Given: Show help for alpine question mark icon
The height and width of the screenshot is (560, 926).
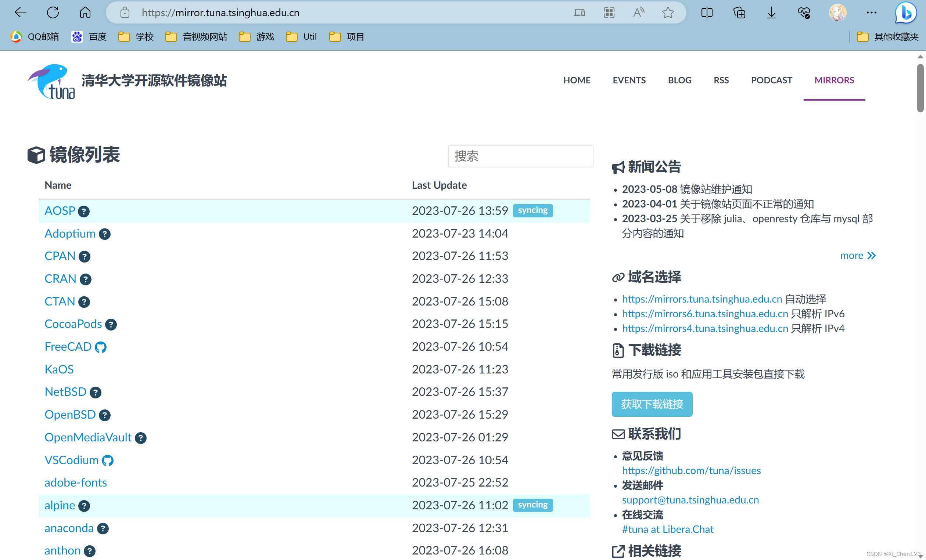Looking at the screenshot, I should click(84, 506).
